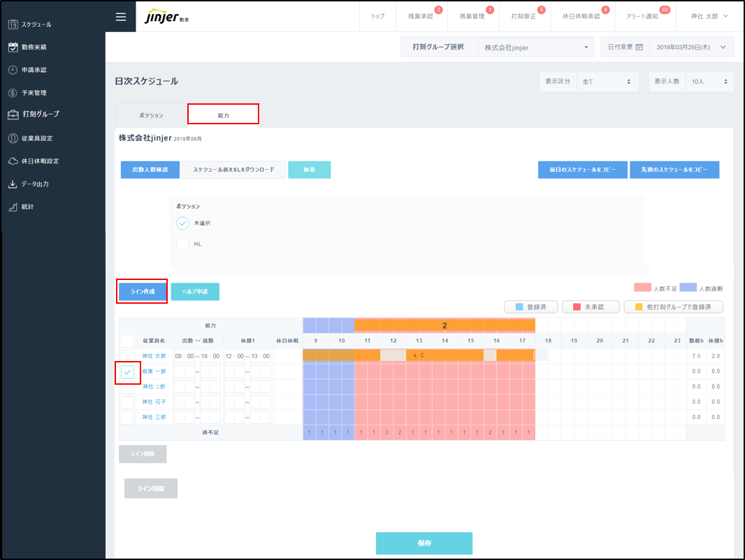This screenshot has height=560, width=745.
Task: Click 申請承認 clock icon in sidebar
Action: point(13,70)
